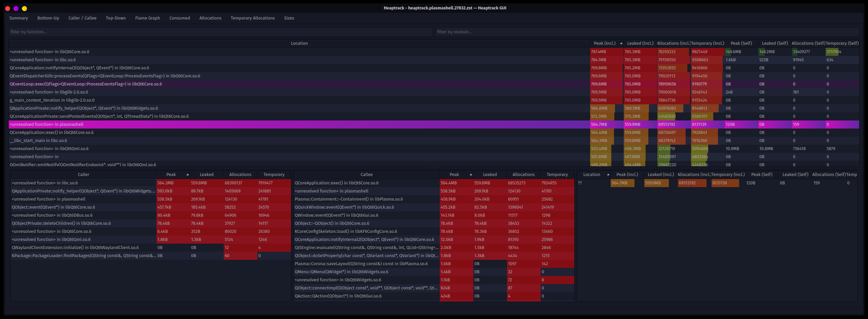Sort top table by Leaked (Incl.)

640,43
